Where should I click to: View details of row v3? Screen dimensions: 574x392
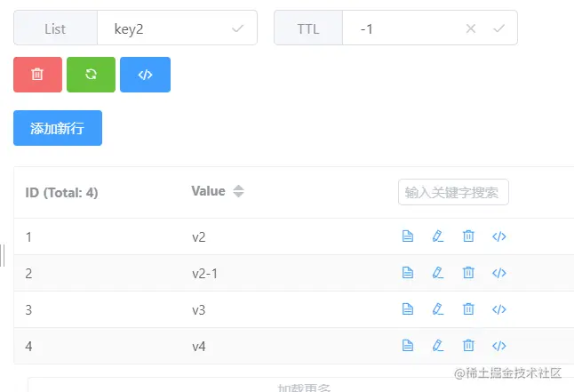[x=408, y=309]
